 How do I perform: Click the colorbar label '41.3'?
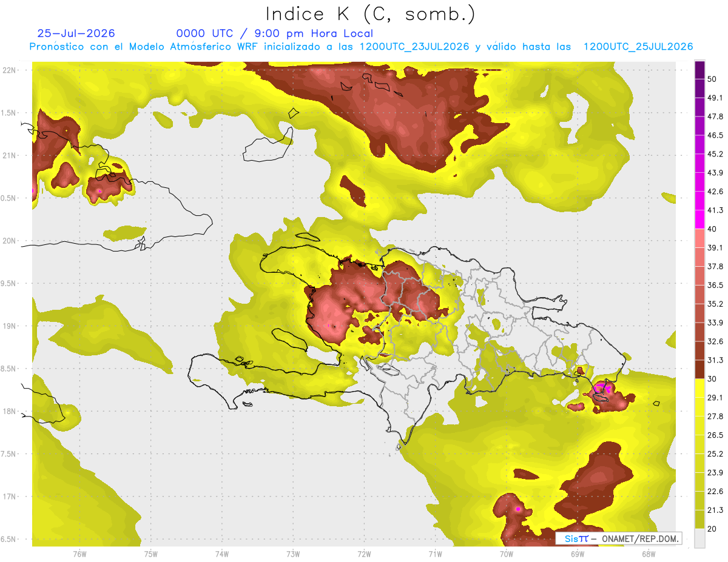coord(715,210)
